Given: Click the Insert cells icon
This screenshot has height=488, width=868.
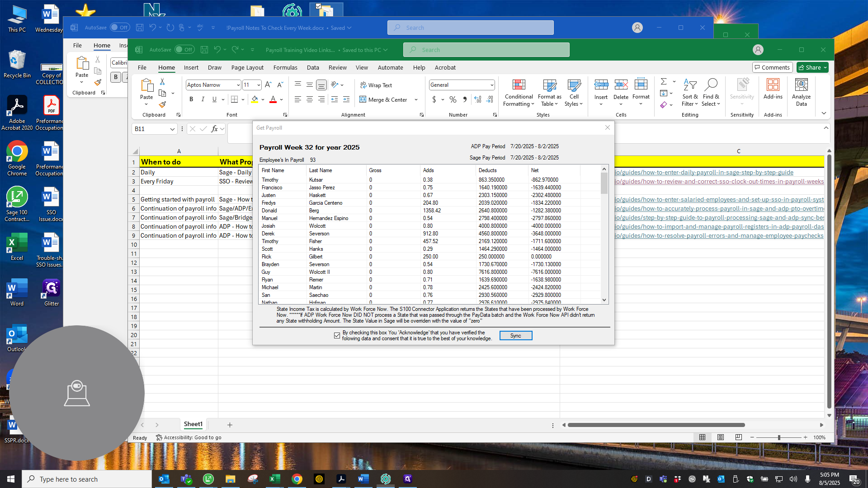Looking at the screenshot, I should 601,85.
